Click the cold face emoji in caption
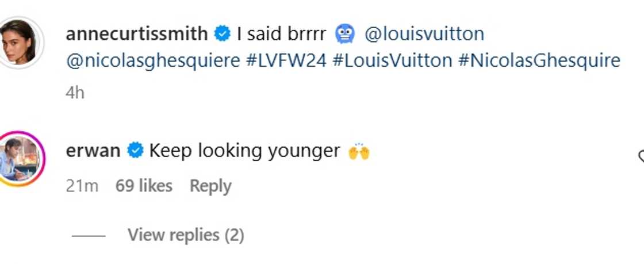The width and height of the screenshot is (644, 264). click(x=345, y=34)
